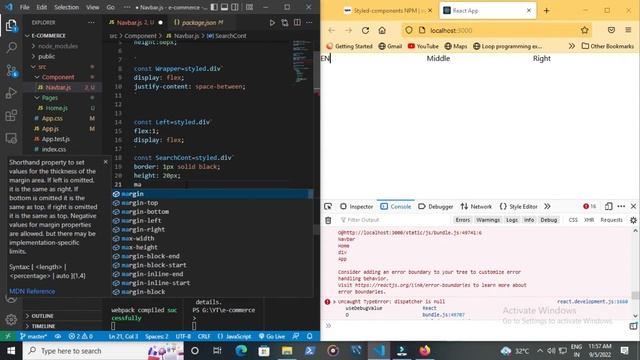Toggle the XHR console filter
The width and height of the screenshot is (640, 360).
point(589,220)
